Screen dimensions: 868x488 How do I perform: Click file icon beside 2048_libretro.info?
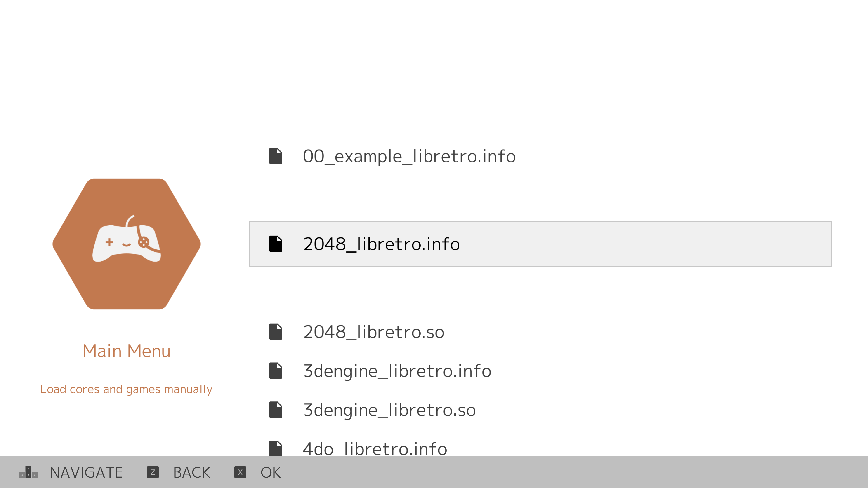tap(276, 244)
